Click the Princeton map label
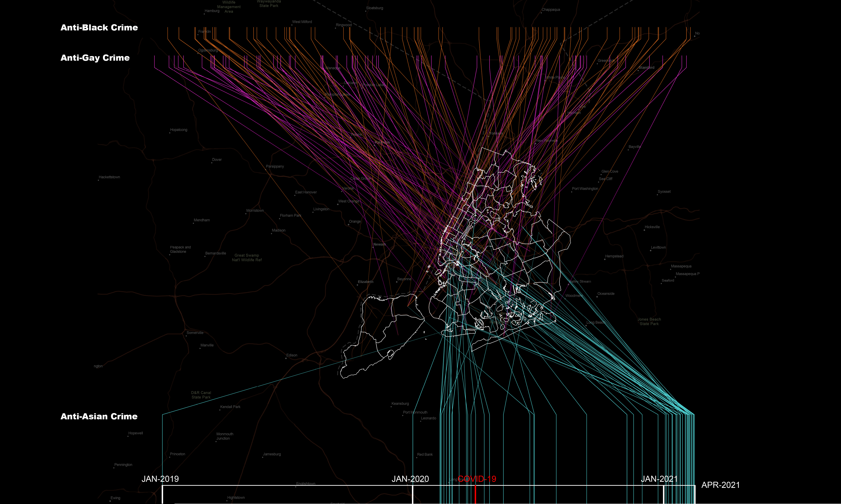Viewport: 841px width, 504px height. pyautogui.click(x=177, y=454)
